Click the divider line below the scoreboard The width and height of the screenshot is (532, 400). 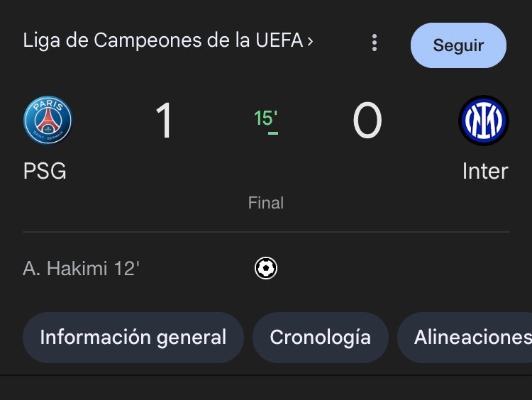[x=266, y=232]
